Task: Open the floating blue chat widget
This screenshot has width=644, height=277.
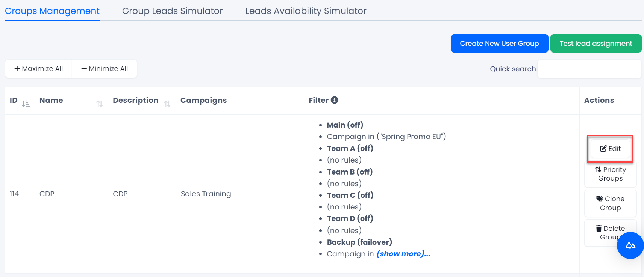Action: (630, 245)
